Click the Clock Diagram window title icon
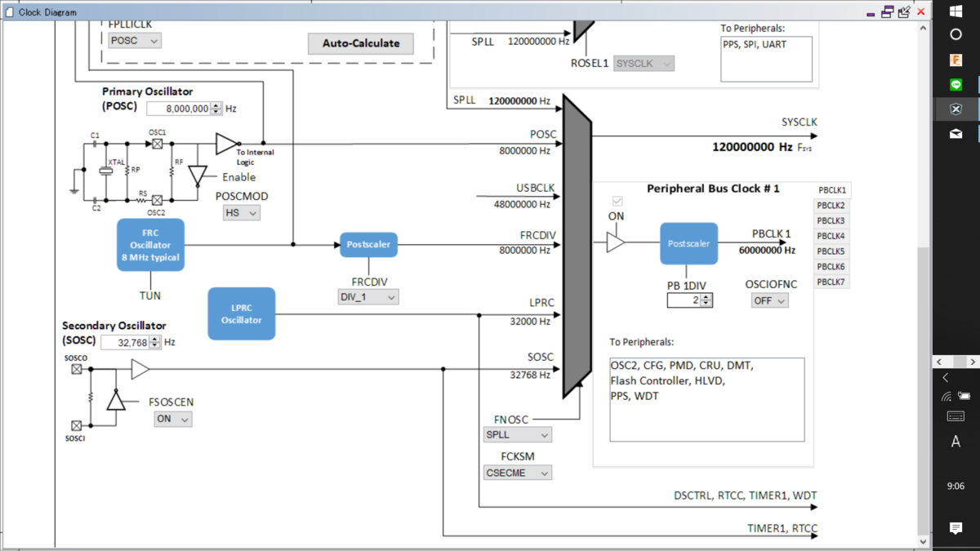This screenshot has height=551, width=980. coord(8,11)
